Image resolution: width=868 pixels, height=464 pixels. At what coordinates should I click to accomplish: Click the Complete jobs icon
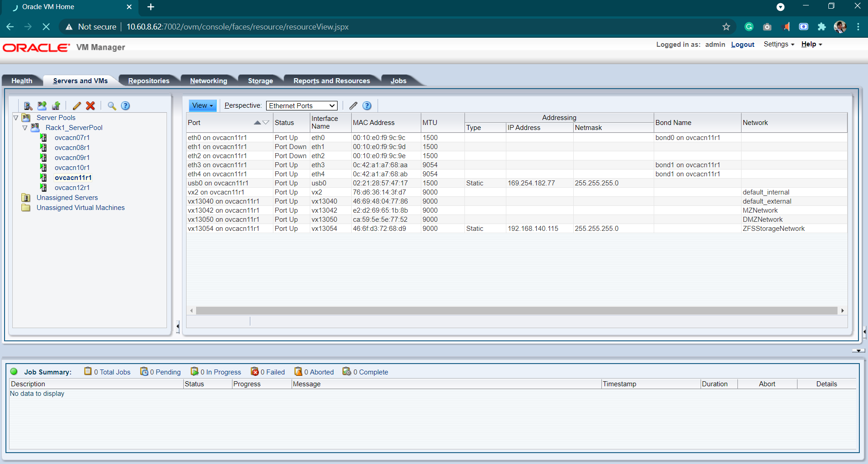click(x=347, y=371)
